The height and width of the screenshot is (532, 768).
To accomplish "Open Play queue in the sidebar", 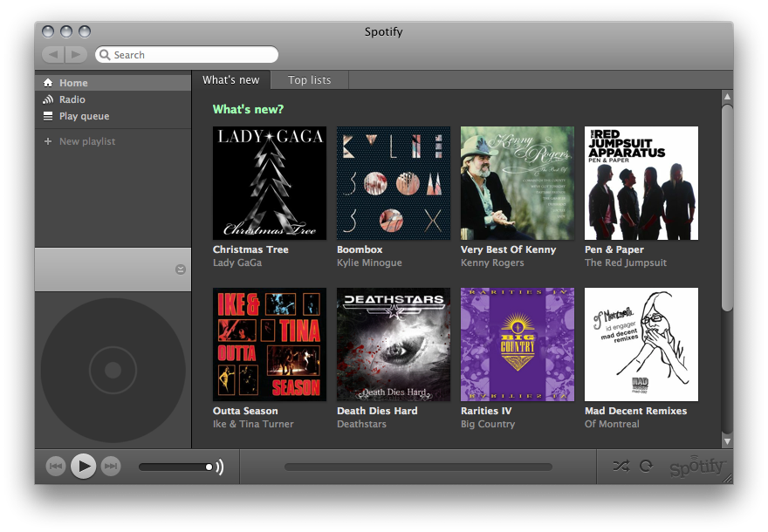I will (x=113, y=116).
